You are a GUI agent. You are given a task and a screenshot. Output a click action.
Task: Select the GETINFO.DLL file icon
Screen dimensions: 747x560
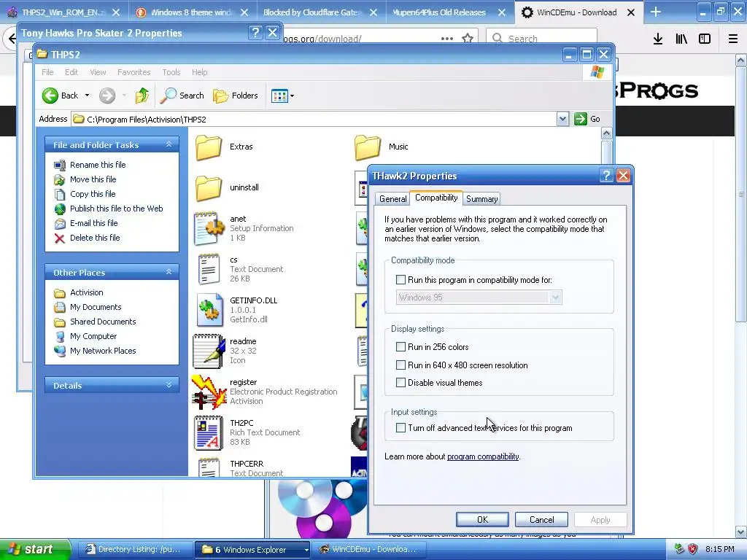[x=209, y=310]
